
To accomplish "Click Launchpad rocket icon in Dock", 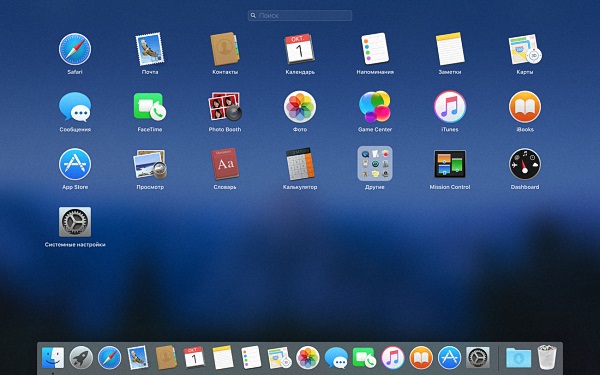I will [81, 358].
